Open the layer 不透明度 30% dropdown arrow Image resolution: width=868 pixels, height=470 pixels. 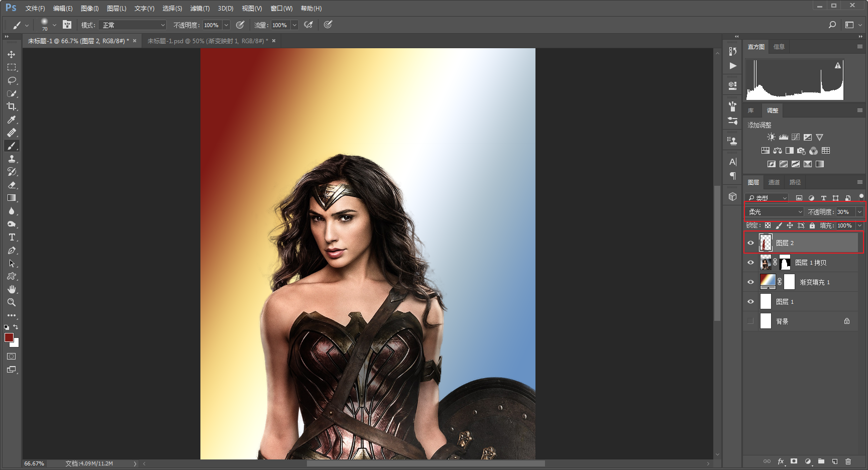click(x=859, y=212)
